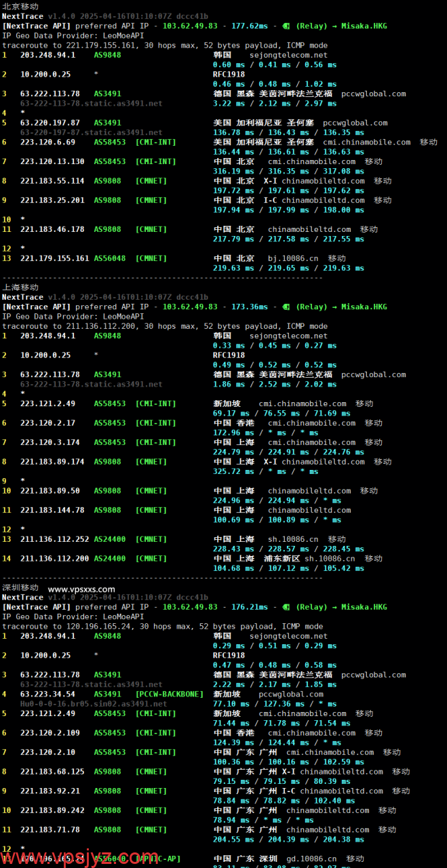Click IP address 221.183.71.78
Image resolution: width=447 pixels, height=868 pixels.
[x=50, y=829]
